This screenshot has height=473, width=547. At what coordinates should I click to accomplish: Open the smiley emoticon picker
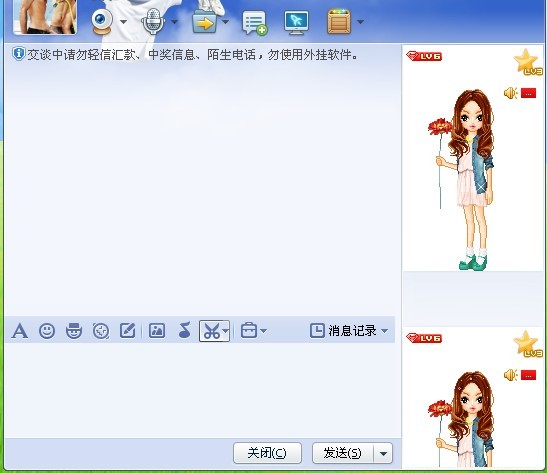47,331
